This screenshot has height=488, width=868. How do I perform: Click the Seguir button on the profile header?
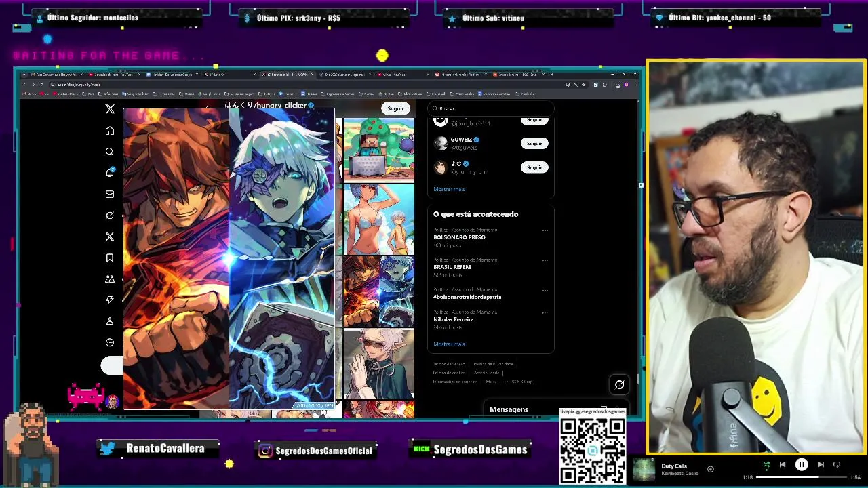click(x=395, y=108)
